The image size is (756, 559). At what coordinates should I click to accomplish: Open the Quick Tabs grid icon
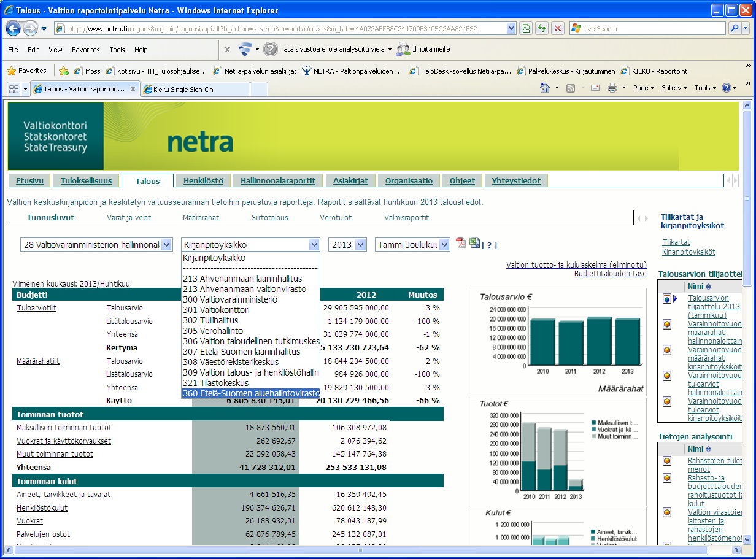(13, 89)
